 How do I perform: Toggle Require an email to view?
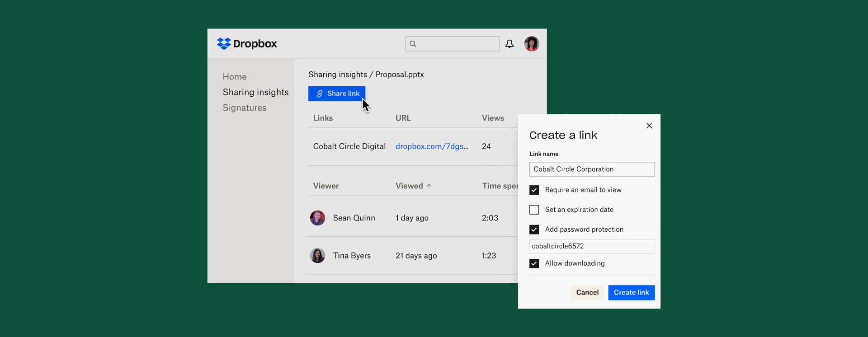coord(534,190)
